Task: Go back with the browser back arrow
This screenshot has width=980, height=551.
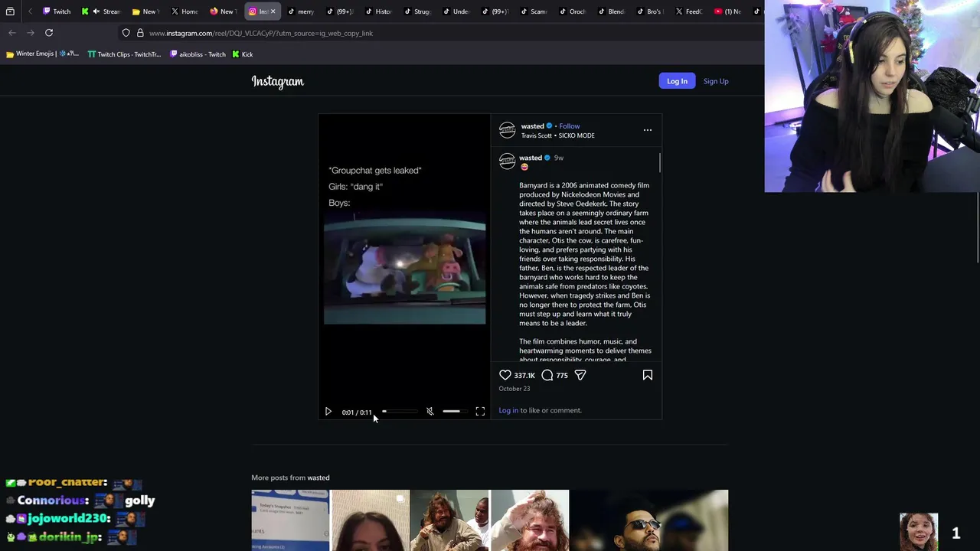Action: pos(12,33)
